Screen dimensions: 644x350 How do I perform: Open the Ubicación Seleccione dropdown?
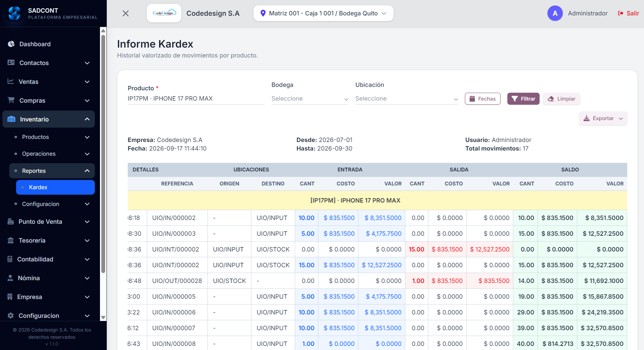pos(407,99)
